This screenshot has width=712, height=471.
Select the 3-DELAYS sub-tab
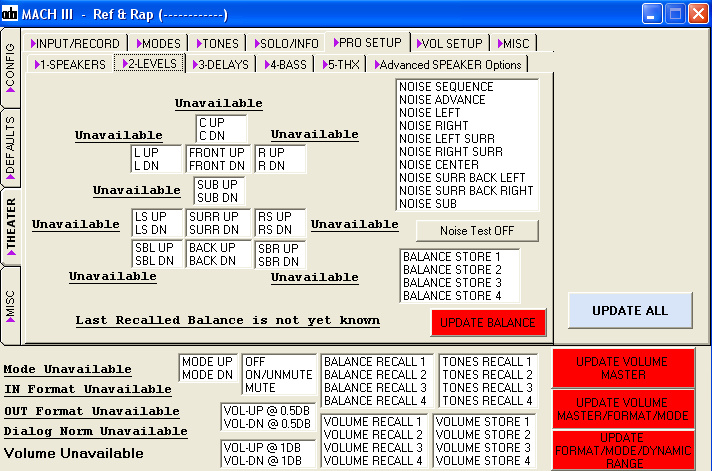tap(221, 64)
